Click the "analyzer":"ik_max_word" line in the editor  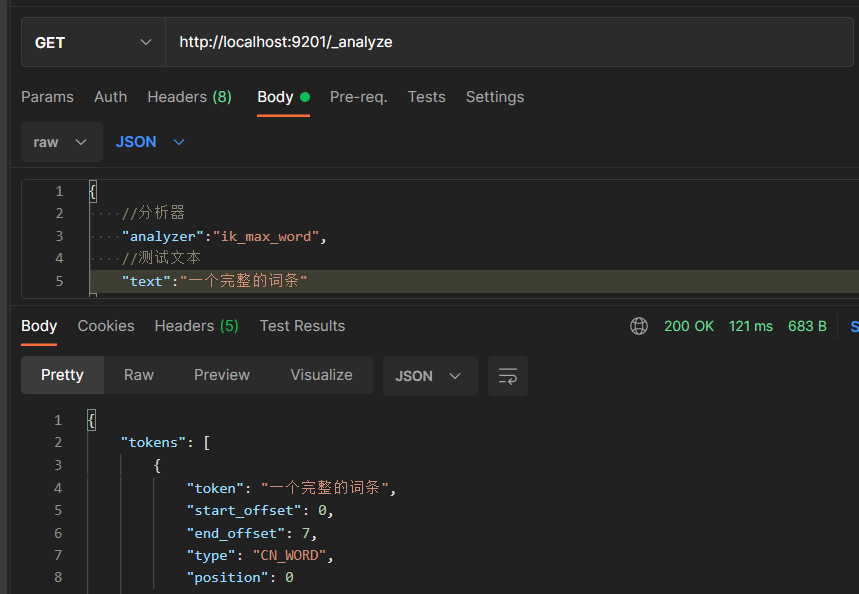tap(224, 236)
